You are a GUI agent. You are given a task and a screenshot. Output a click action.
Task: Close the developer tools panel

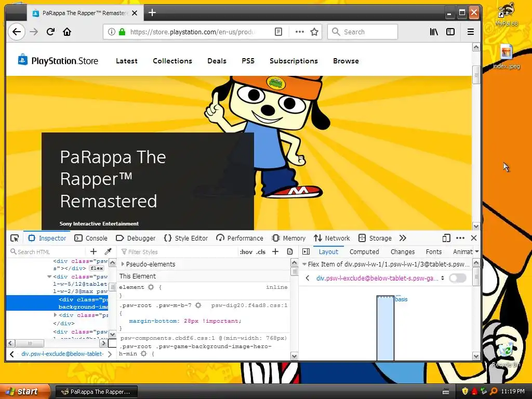(474, 238)
